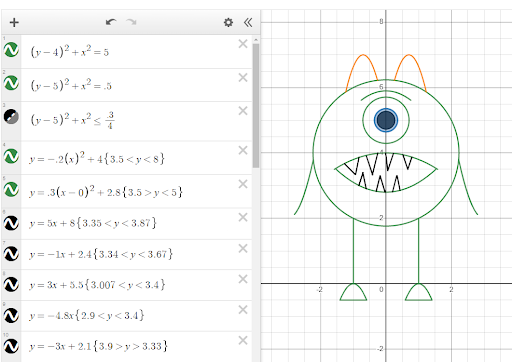512x362 pixels.
Task: Toggle visibility of y=−3x+2.1 line
Action: click(x=11, y=346)
